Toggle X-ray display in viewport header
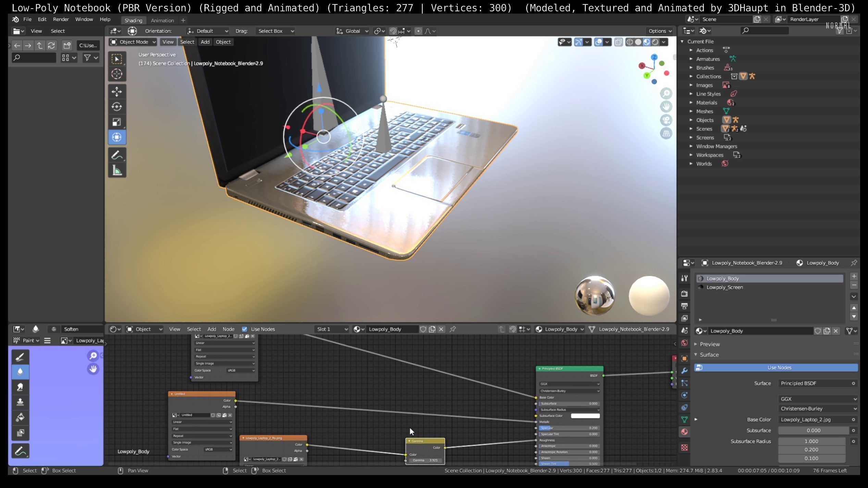Screen dimensions: 868x488 click(x=618, y=42)
